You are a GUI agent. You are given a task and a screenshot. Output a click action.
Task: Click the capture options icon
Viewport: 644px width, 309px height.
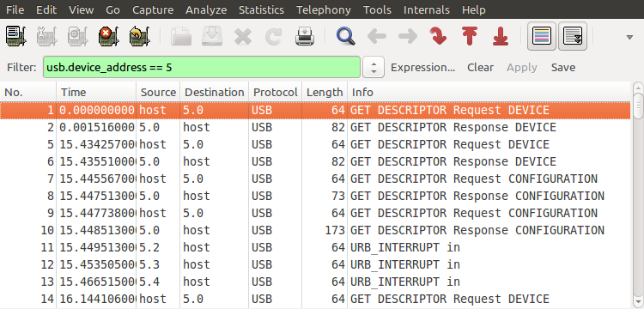47,37
